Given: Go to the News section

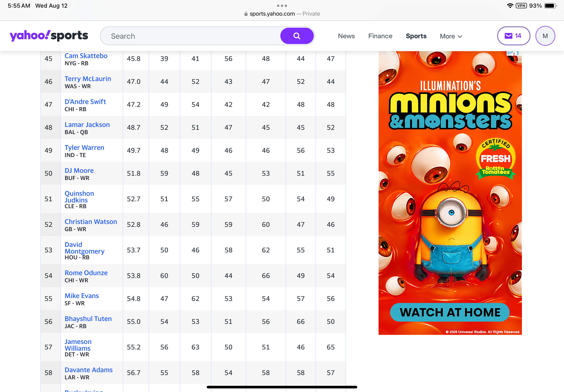Looking at the screenshot, I should [346, 36].
